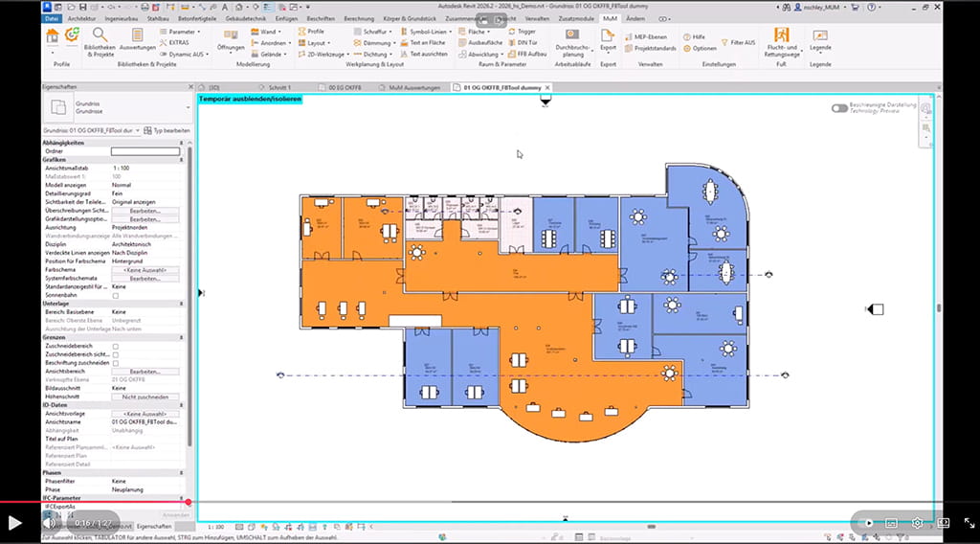The height and width of the screenshot is (544, 980).
Task: Open MEP-Ebenen manager
Action: [x=646, y=37]
